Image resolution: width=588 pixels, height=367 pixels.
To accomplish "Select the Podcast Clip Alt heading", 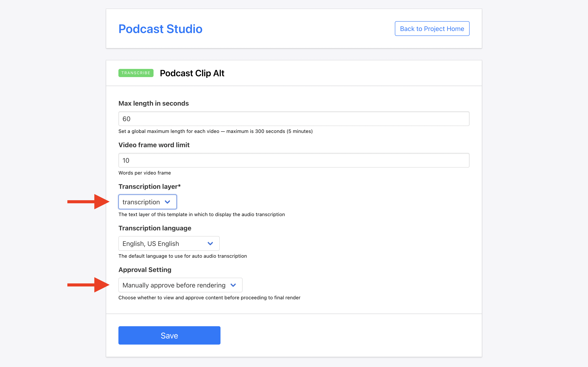I will (192, 73).
